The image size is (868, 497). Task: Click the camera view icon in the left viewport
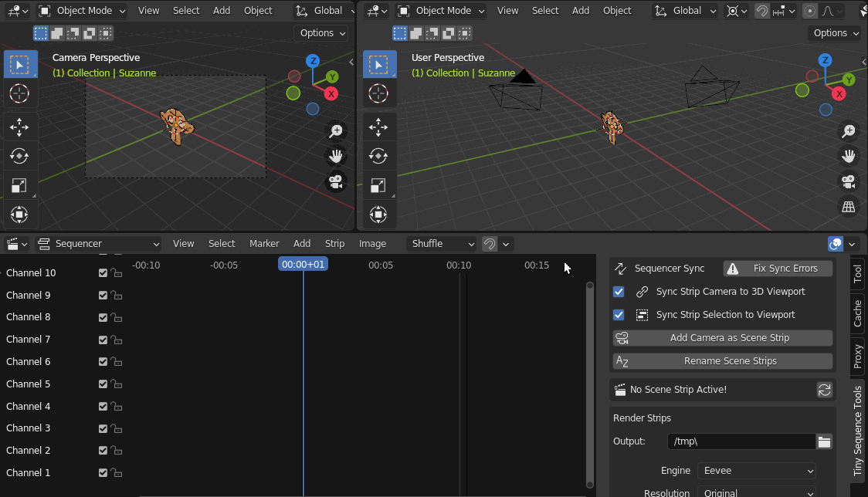(x=335, y=181)
